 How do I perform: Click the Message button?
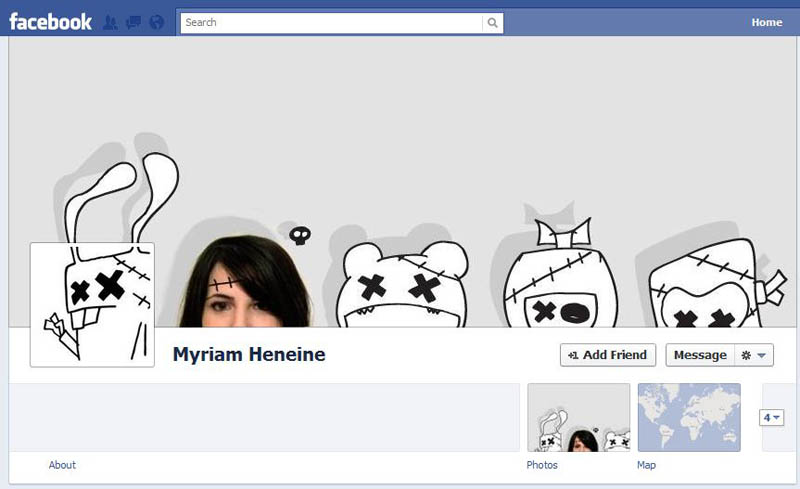699,355
